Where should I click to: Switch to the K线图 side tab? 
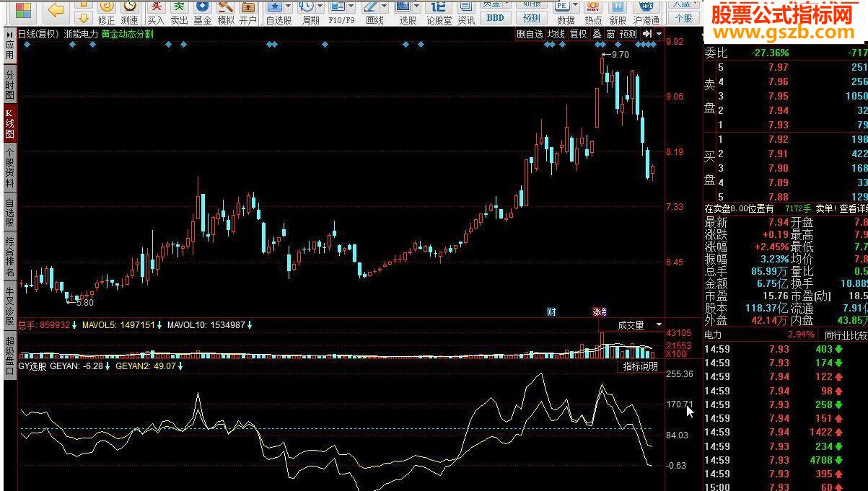9,123
